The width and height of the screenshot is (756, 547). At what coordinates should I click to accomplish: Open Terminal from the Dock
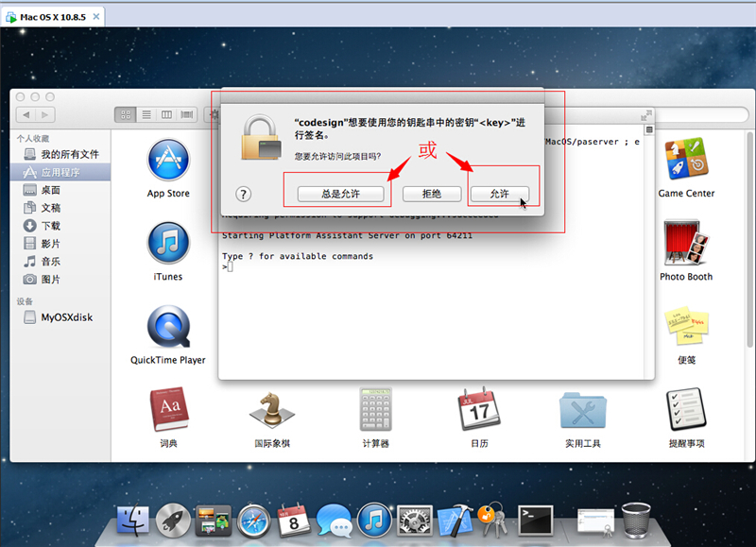click(x=535, y=521)
